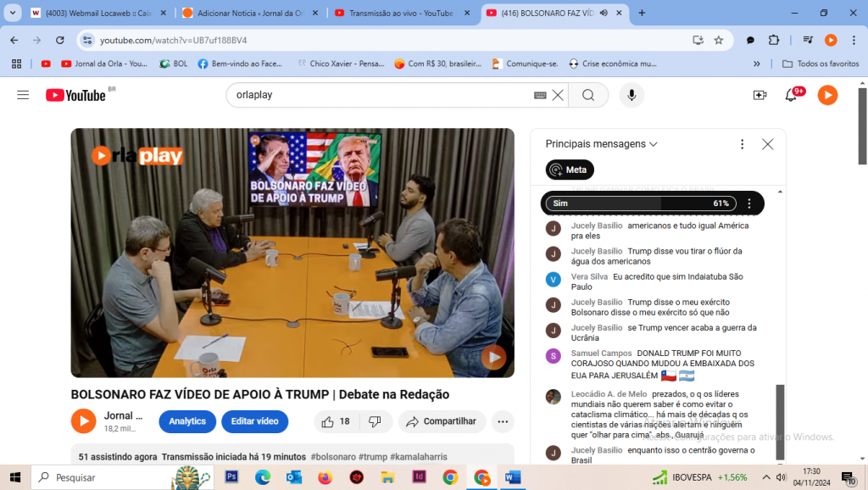Open the on-screen keyboard in search box
868x490 pixels.
(540, 95)
